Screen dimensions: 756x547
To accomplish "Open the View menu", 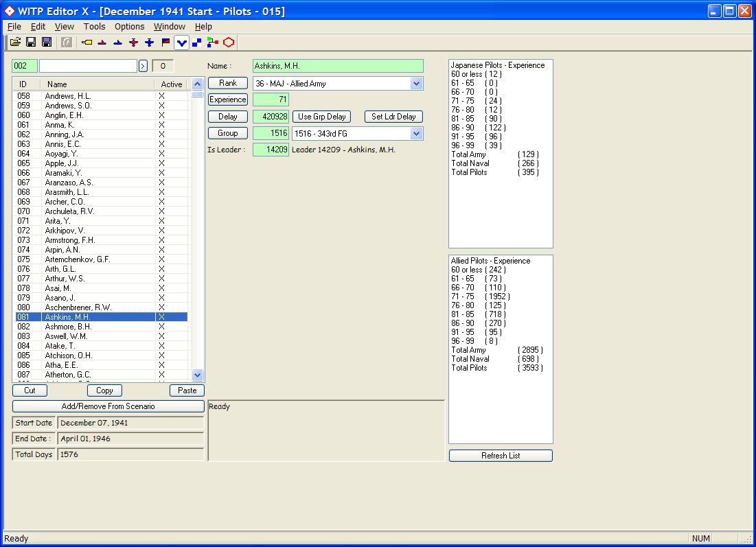I will coord(64,27).
